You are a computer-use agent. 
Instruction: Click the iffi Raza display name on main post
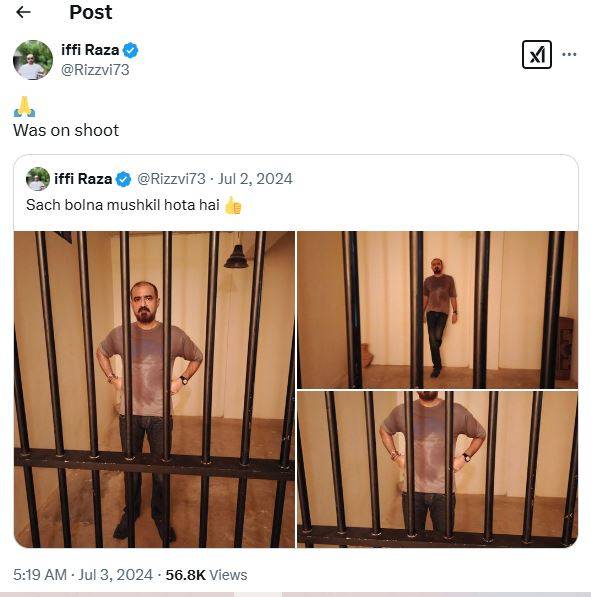pos(90,50)
